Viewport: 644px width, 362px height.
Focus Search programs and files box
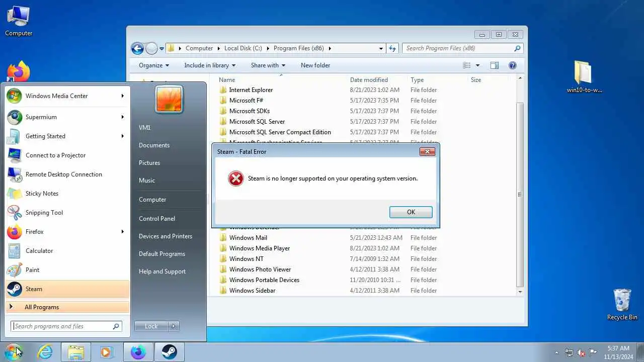point(66,326)
